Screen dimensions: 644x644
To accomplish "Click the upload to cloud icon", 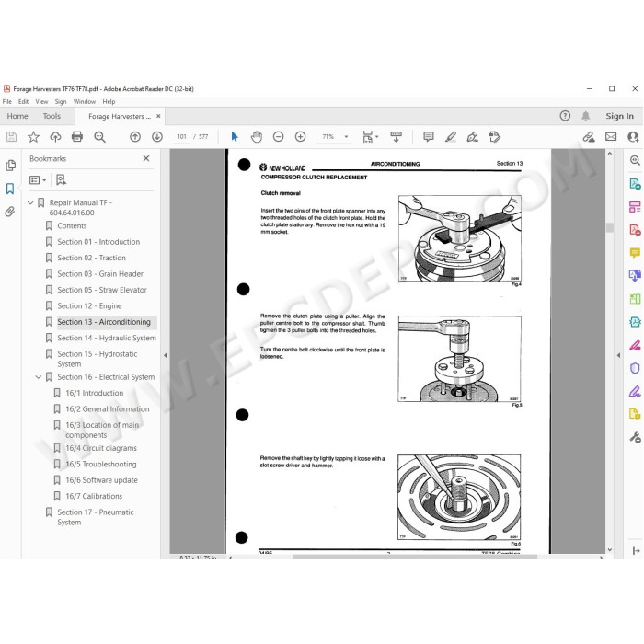I will pos(55,137).
